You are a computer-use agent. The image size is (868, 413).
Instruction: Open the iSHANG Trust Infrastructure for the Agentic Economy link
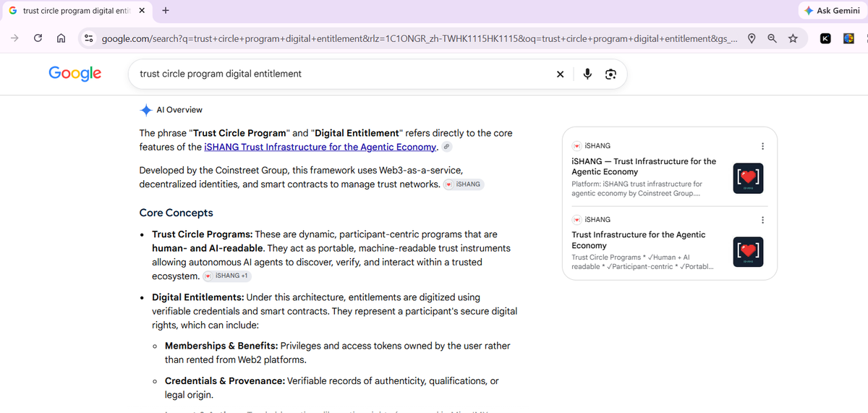[x=321, y=147]
